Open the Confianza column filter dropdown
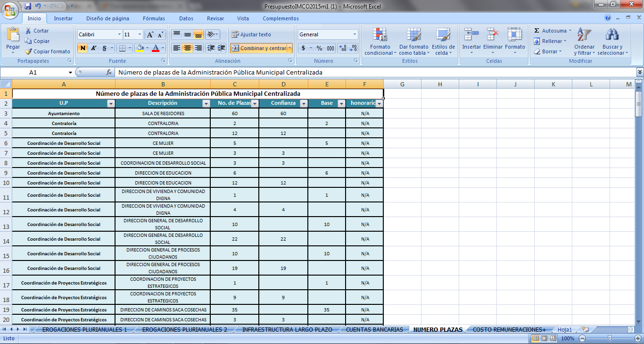Screen dimensions: 644x344 304,103
